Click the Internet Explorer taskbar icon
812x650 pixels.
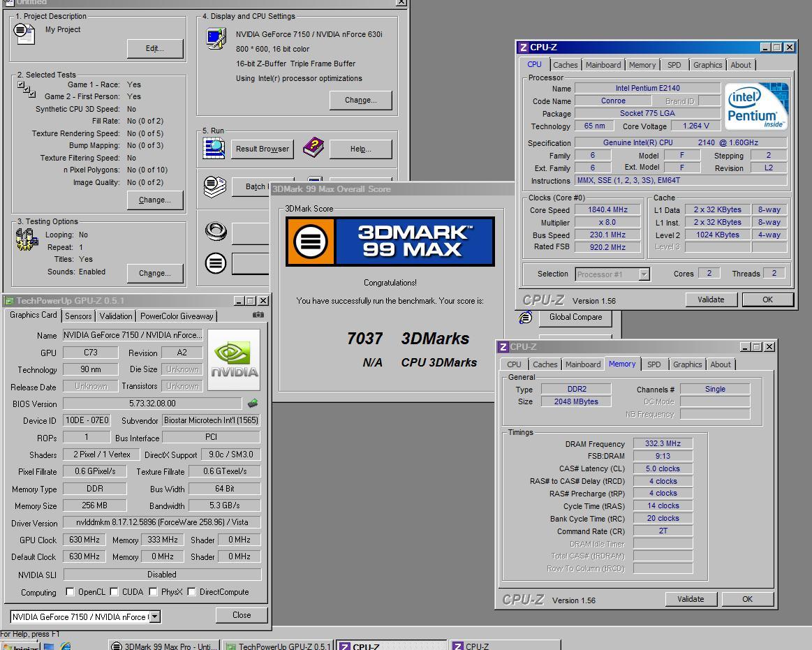65,646
